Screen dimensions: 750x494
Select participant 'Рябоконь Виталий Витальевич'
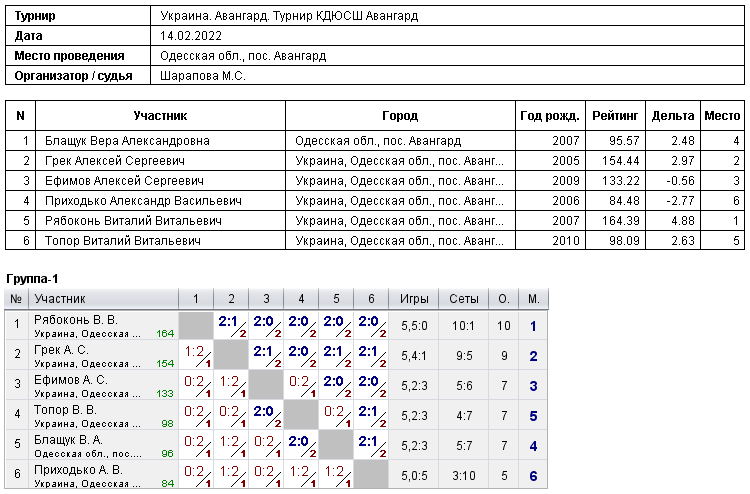[133, 221]
